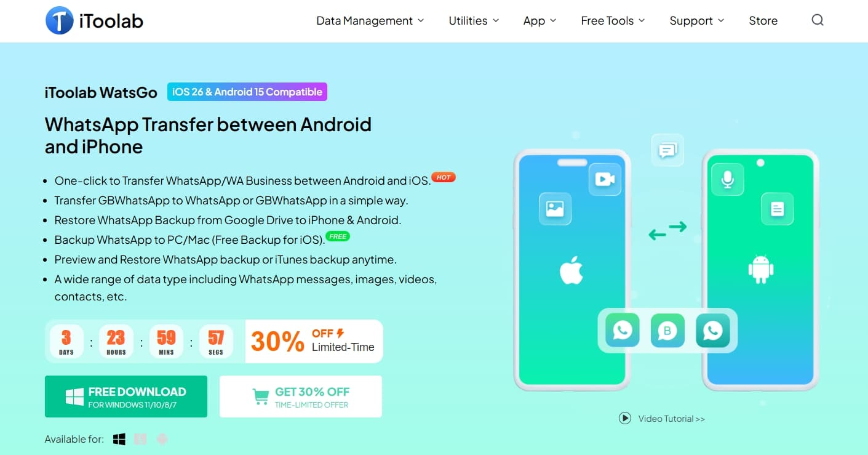Open the App menu
Viewport: 868px width, 455px height.
pos(540,20)
